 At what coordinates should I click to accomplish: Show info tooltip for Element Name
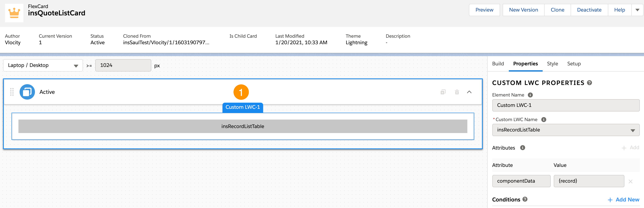[530, 95]
